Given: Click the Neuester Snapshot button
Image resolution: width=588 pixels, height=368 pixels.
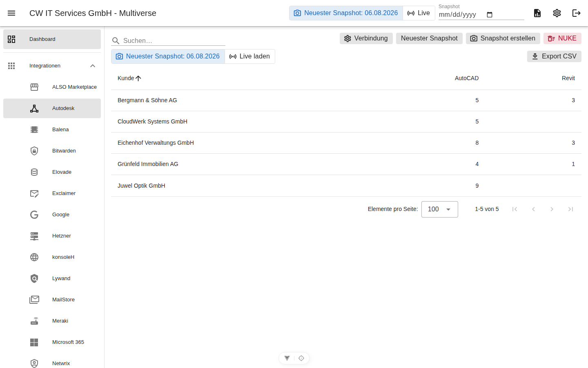Looking at the screenshot, I should pos(429,38).
